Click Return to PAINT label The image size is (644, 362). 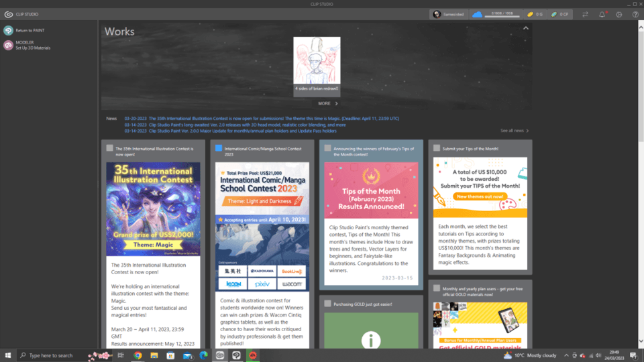30,30
